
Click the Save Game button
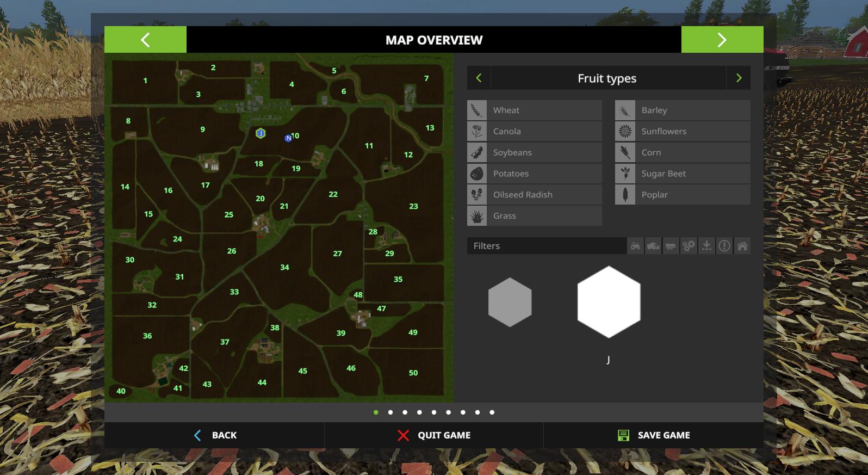click(x=654, y=435)
